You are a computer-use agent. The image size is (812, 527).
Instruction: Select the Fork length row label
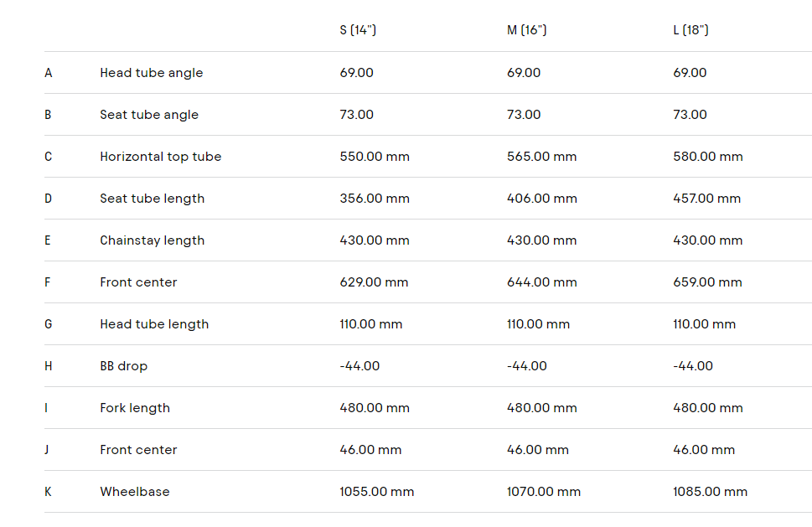[135, 408]
